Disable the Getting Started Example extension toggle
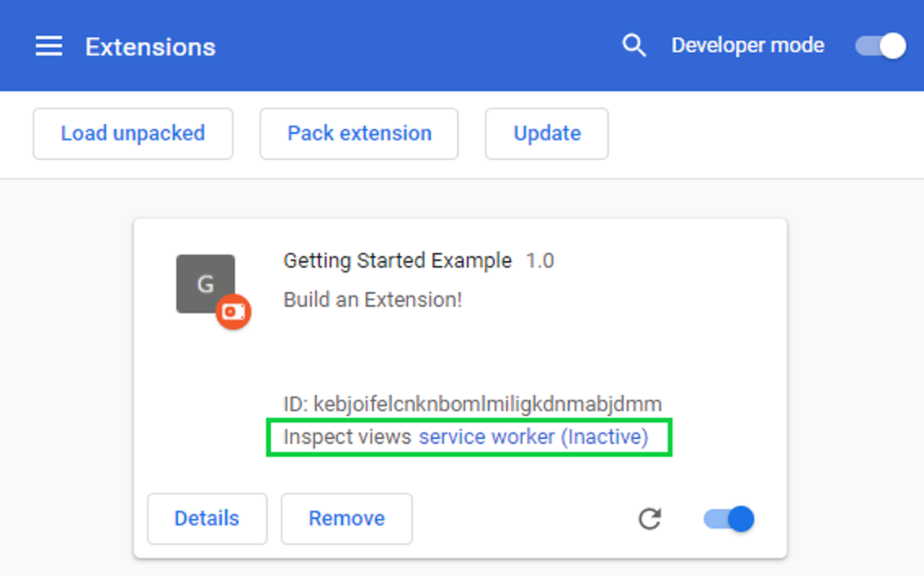 pyautogui.click(x=729, y=519)
